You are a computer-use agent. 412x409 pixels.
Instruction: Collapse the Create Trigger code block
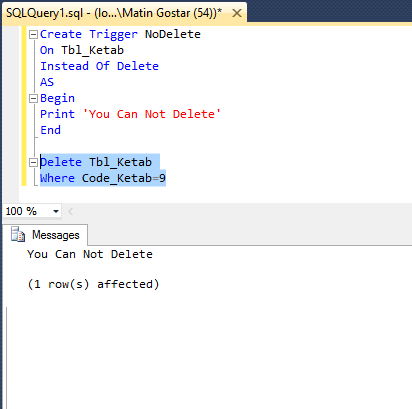[x=33, y=34]
